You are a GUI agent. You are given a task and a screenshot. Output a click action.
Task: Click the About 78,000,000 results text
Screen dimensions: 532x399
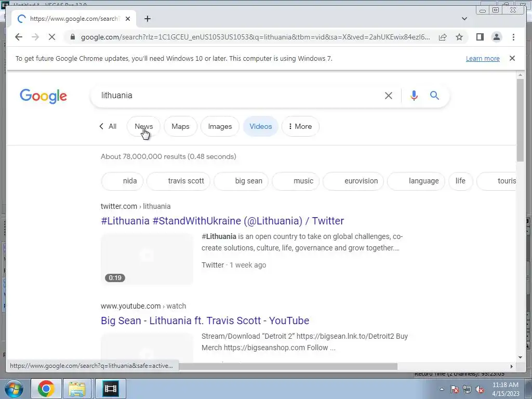[168, 156]
